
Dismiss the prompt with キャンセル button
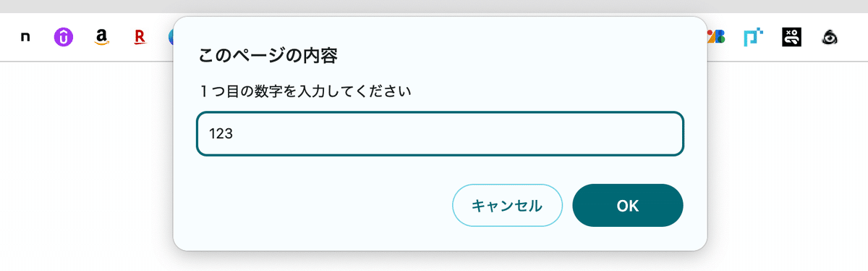pyautogui.click(x=507, y=205)
